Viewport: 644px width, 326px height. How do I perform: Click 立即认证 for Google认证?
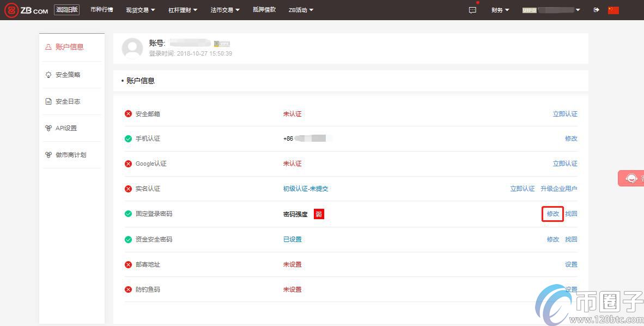(565, 164)
